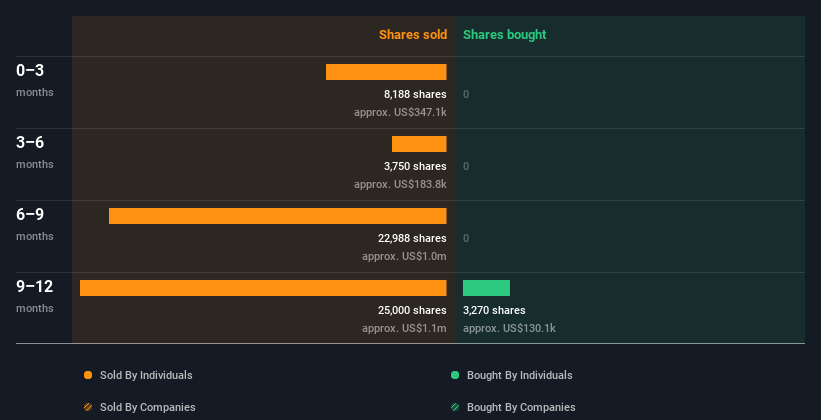Select the approx. US$1.0m amount
Image resolution: width=821 pixels, height=420 pixels.
404,256
